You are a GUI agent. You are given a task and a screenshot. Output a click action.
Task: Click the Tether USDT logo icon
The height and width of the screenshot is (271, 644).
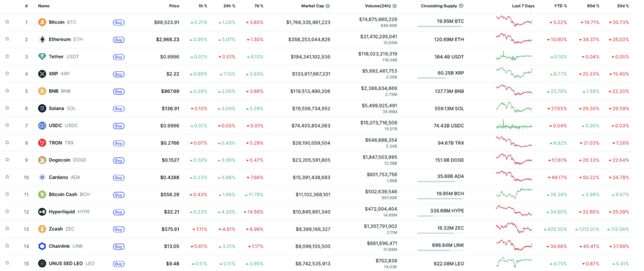point(42,57)
